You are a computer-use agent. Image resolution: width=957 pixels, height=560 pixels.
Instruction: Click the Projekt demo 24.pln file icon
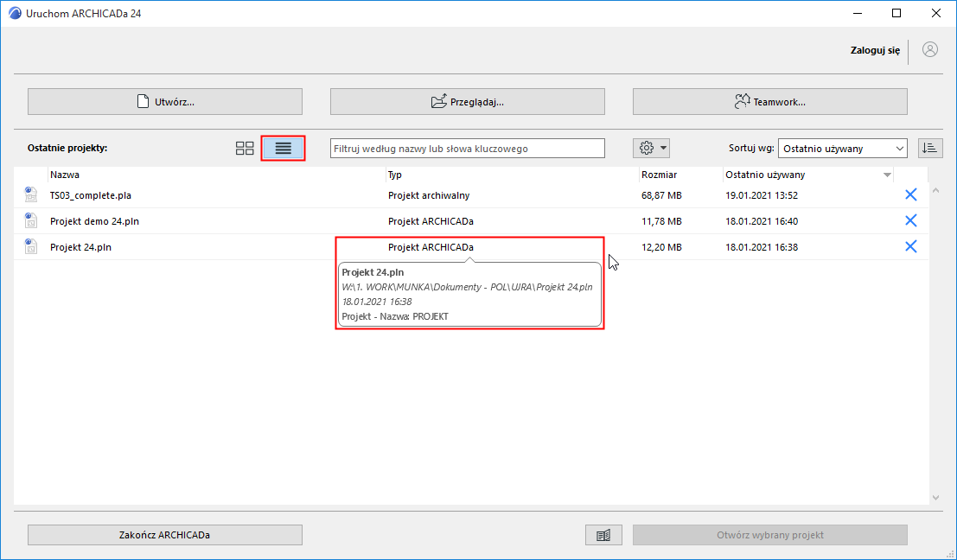coord(30,221)
